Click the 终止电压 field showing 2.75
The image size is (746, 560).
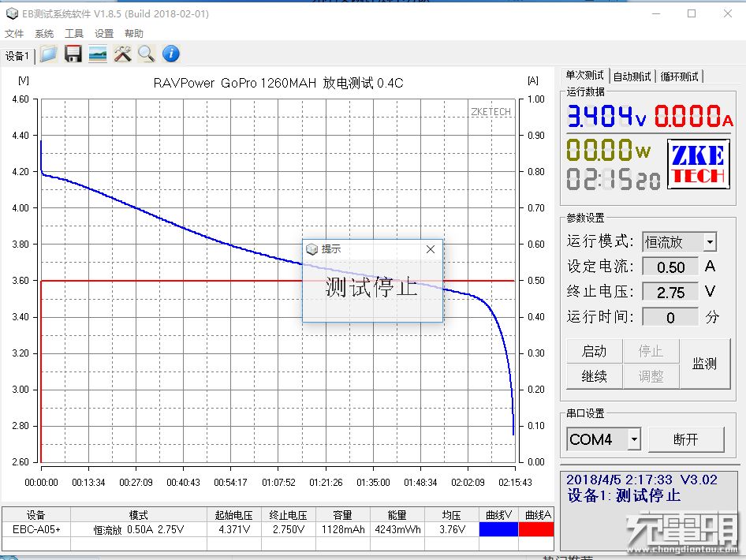tap(670, 292)
